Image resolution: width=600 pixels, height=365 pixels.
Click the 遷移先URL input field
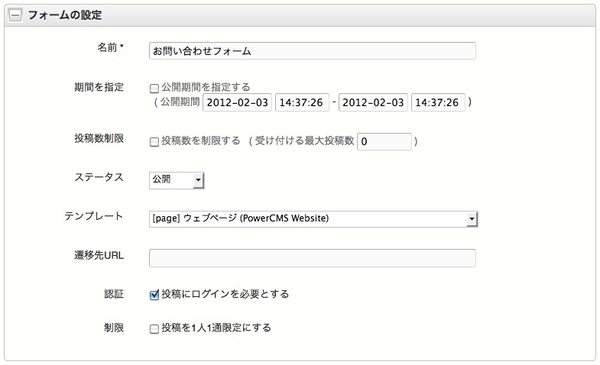312,258
